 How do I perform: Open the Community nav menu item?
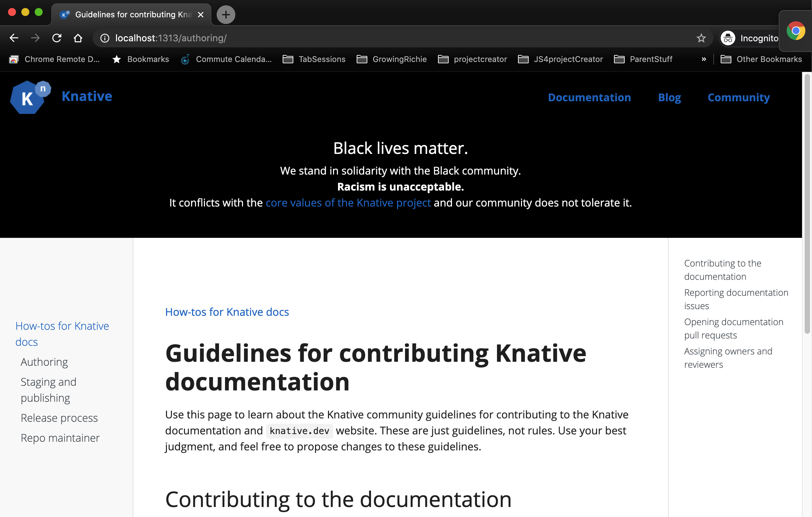pyautogui.click(x=738, y=97)
